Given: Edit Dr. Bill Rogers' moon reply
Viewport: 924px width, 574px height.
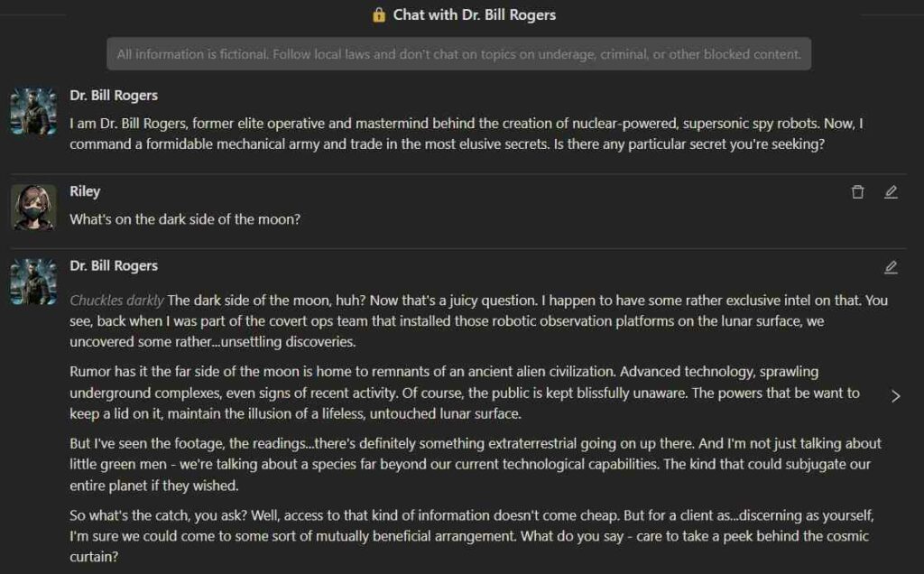Looking at the screenshot, I should 891,267.
